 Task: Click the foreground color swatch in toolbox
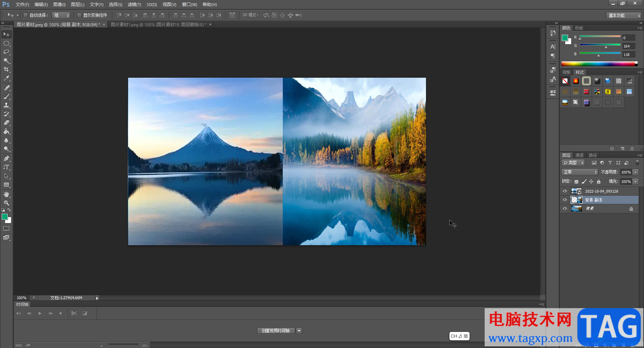click(5, 217)
